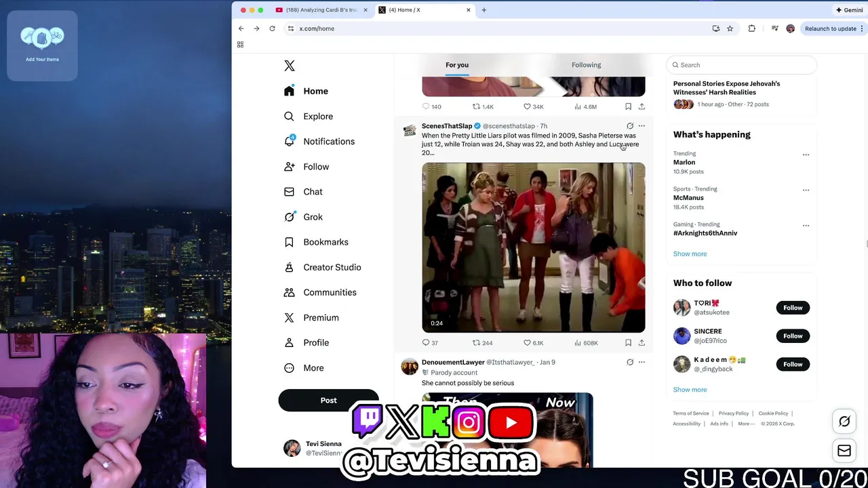Bookmark the ScenesThatSlap post
868x488 pixels.
[x=628, y=343]
